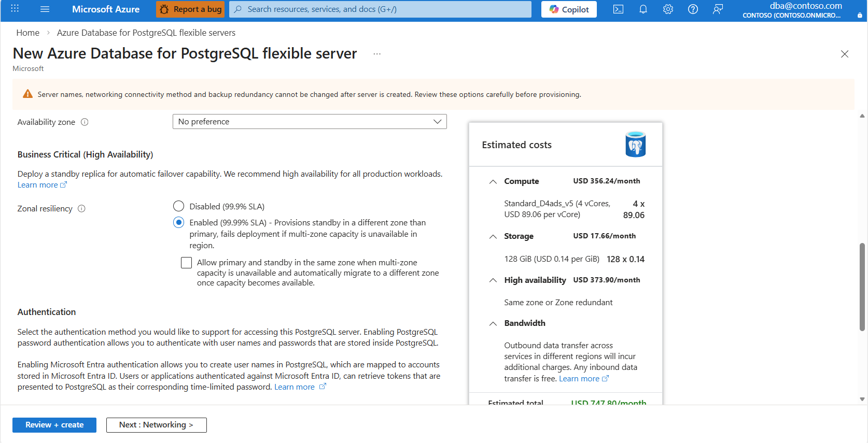Open the Help question mark icon
Viewport: 868px width, 443px height.
tap(693, 9)
